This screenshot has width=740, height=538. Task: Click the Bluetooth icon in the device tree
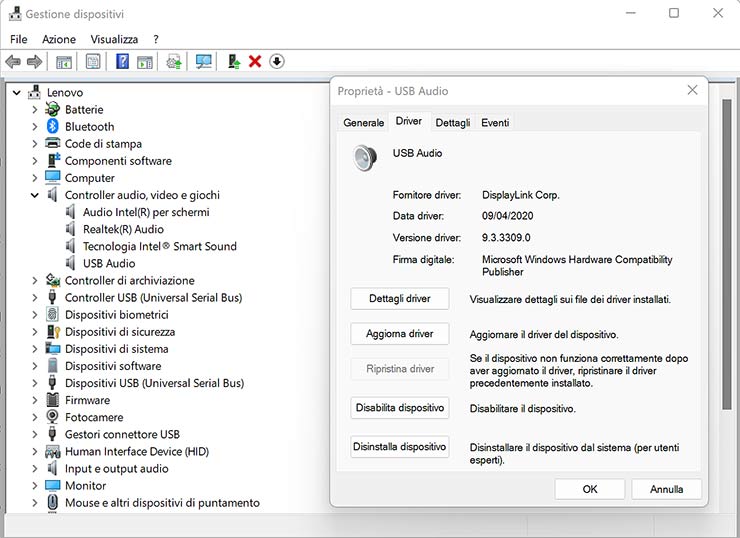[53, 127]
